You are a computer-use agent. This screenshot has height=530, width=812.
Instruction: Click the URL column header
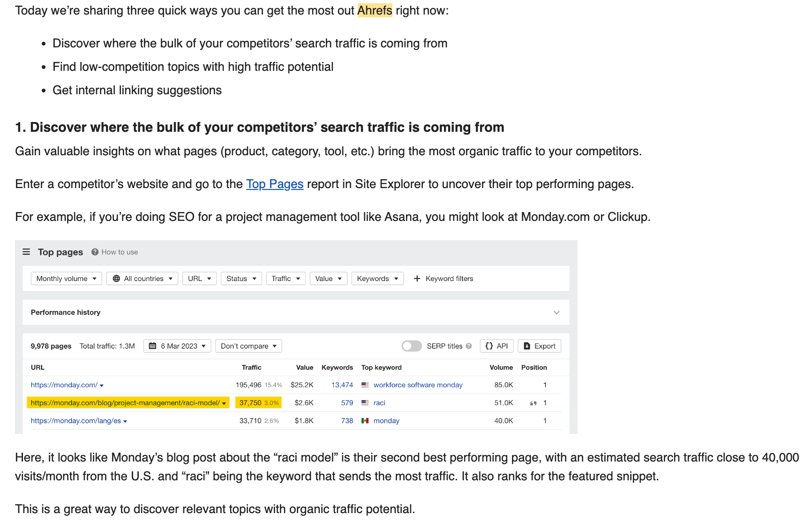(38, 368)
